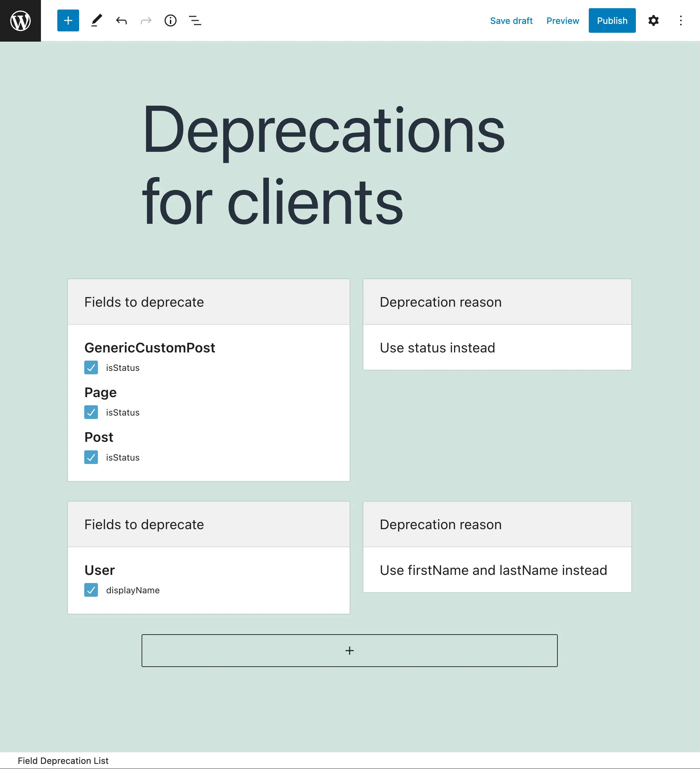Click the redo arrow icon
700x769 pixels.
[x=146, y=20]
